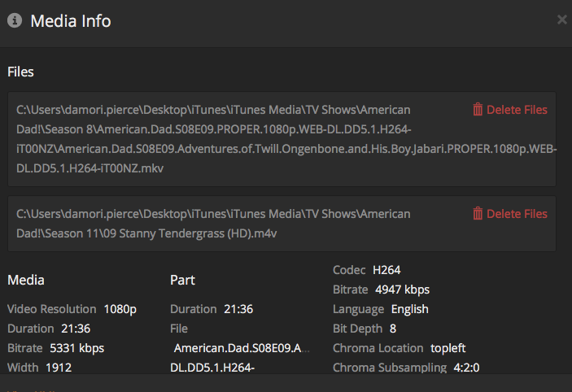This screenshot has width=572, height=392.
Task: Click the Media section heading
Action: (x=26, y=280)
